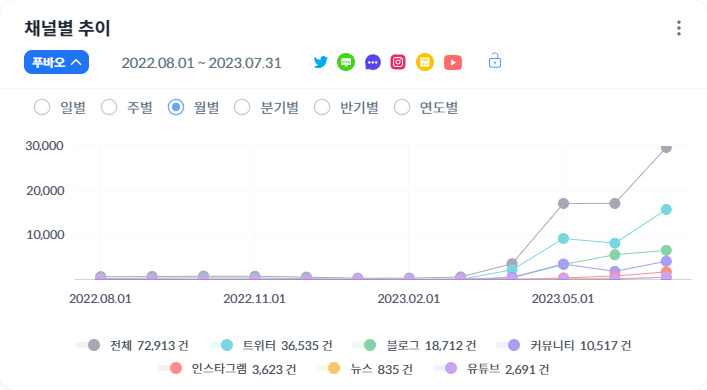Viewport: 707px width, 390px height.
Task: Collapse the 푸바오 keyword dropdown
Action: pos(56,62)
